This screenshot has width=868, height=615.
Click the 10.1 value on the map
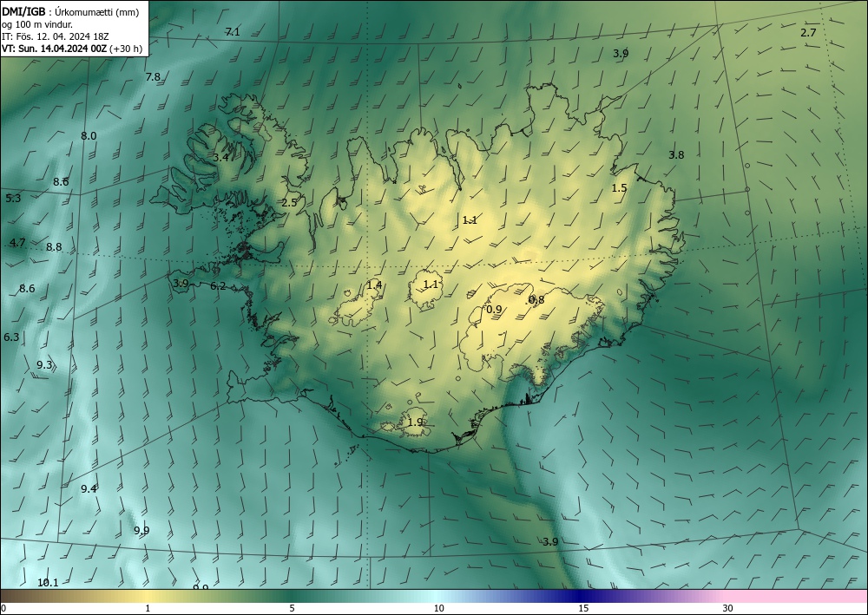tap(48, 582)
